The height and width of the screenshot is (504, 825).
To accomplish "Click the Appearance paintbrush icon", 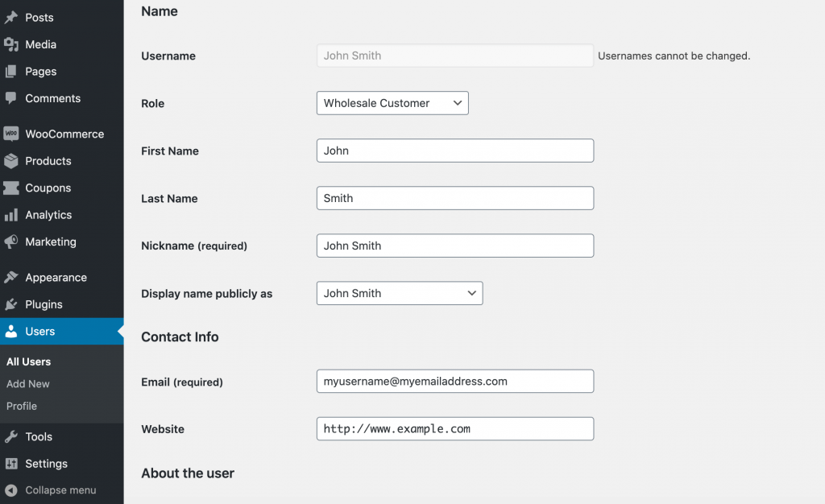I will (x=11, y=277).
